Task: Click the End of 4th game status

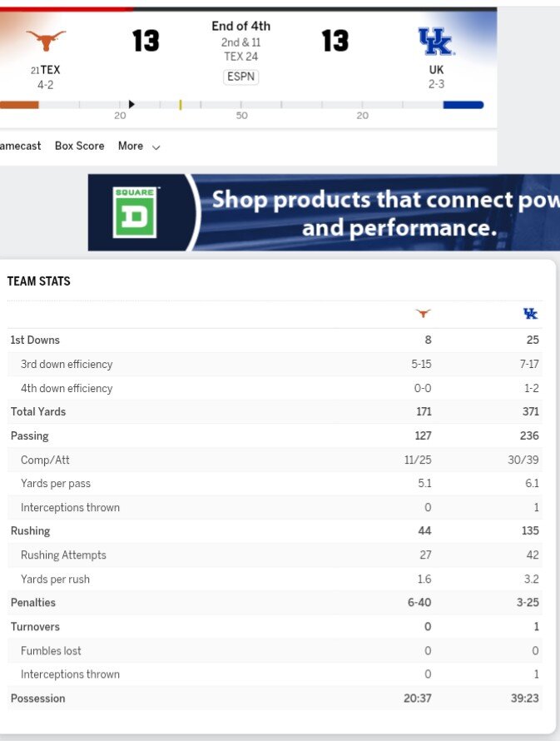Action: 240,26
